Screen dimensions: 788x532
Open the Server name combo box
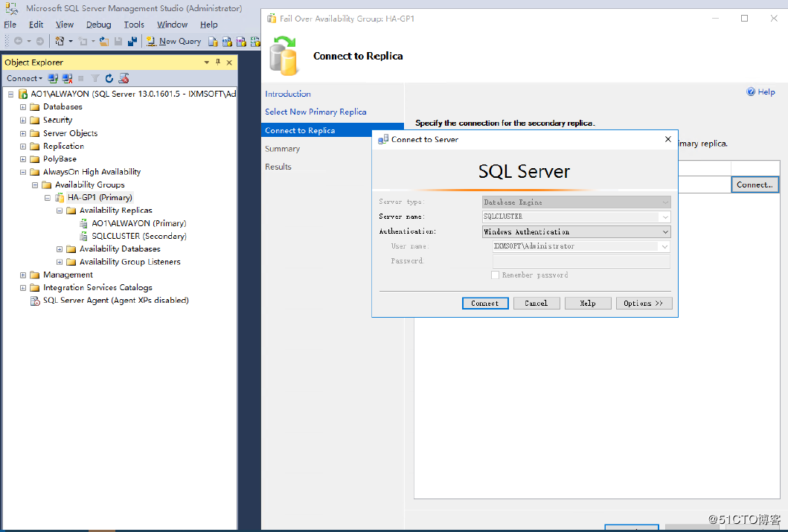(665, 217)
